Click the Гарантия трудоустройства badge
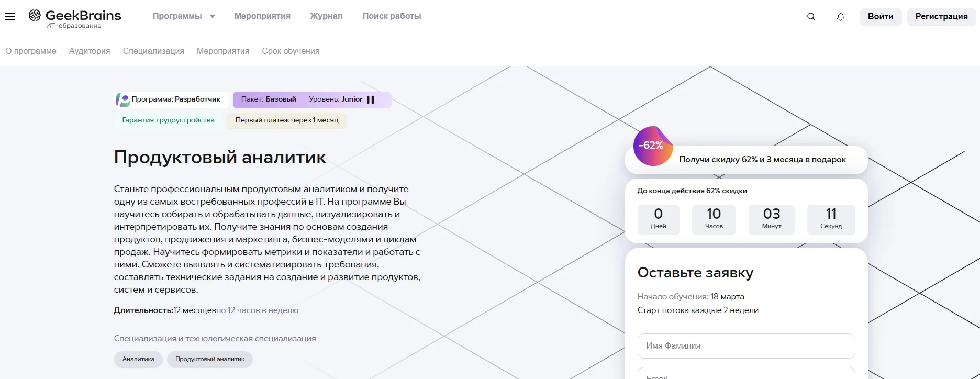 tap(168, 120)
